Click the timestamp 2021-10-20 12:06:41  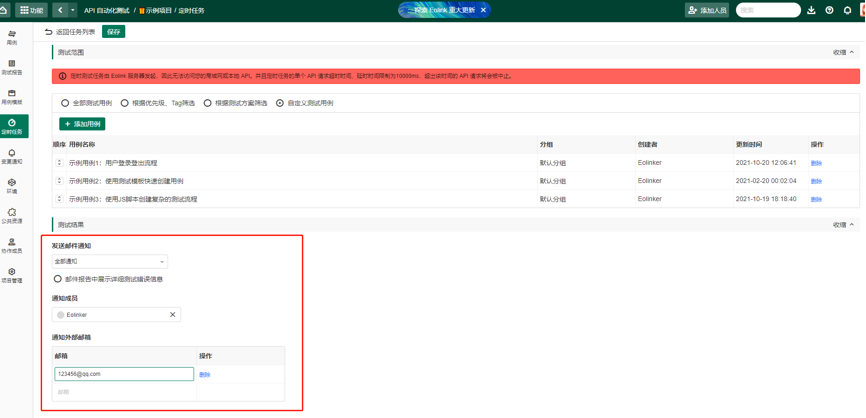[766, 163]
